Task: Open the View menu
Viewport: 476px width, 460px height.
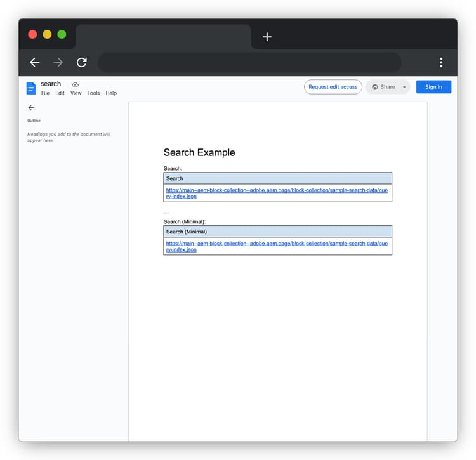Action: coord(76,93)
